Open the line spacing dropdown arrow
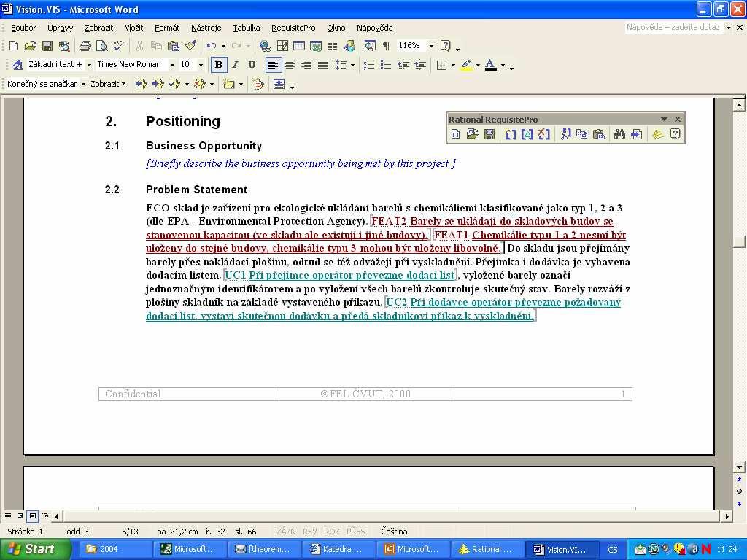 352,65
